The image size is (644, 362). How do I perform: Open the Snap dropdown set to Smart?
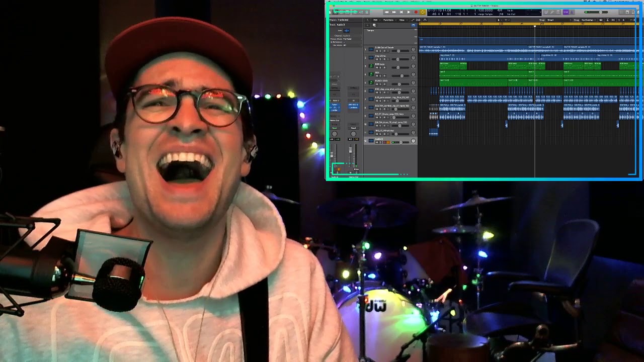coord(559,20)
